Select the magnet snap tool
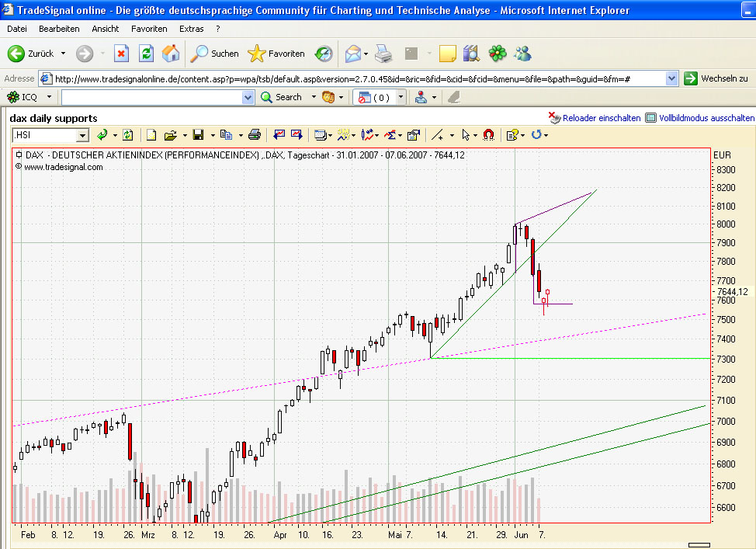This screenshot has height=549, width=756. 488,135
